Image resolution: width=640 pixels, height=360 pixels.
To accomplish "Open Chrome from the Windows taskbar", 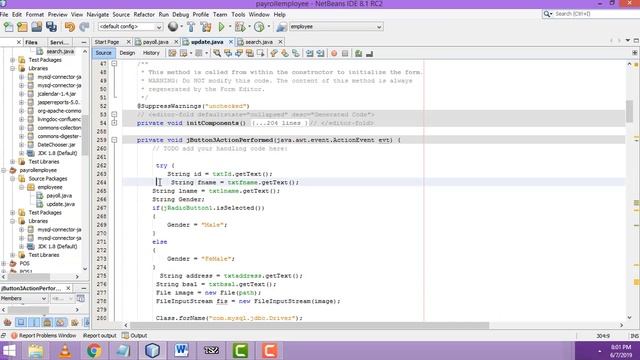I will pos(94,351).
